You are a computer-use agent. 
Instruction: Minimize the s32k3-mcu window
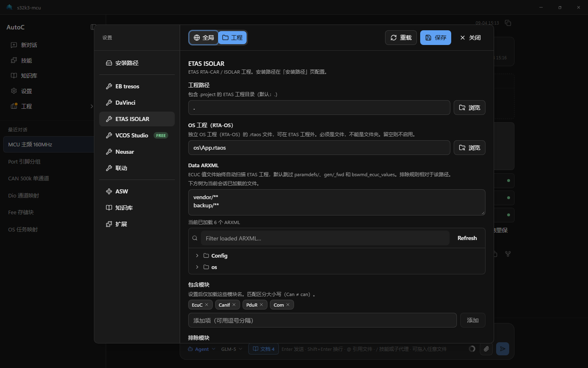point(541,7)
